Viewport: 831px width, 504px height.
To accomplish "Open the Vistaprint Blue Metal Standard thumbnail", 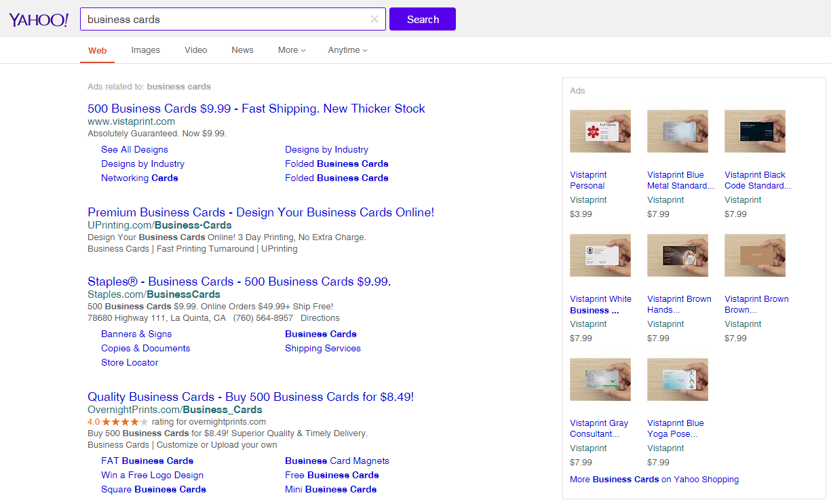I will 677,131.
